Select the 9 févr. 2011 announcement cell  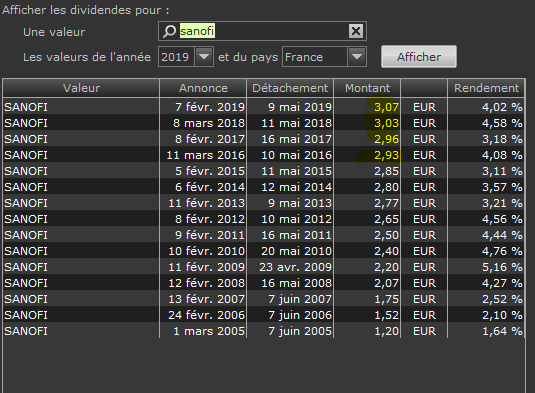coord(203,235)
